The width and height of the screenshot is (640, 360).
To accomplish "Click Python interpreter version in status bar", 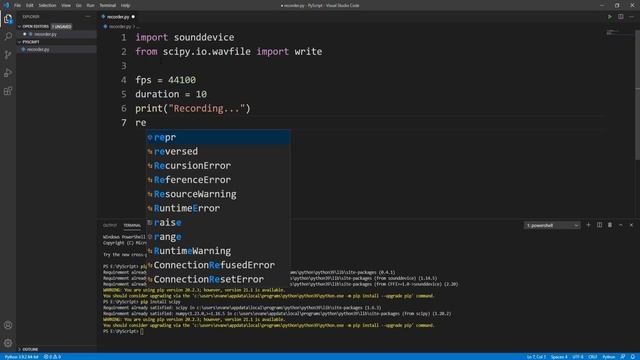I will point(21,357).
